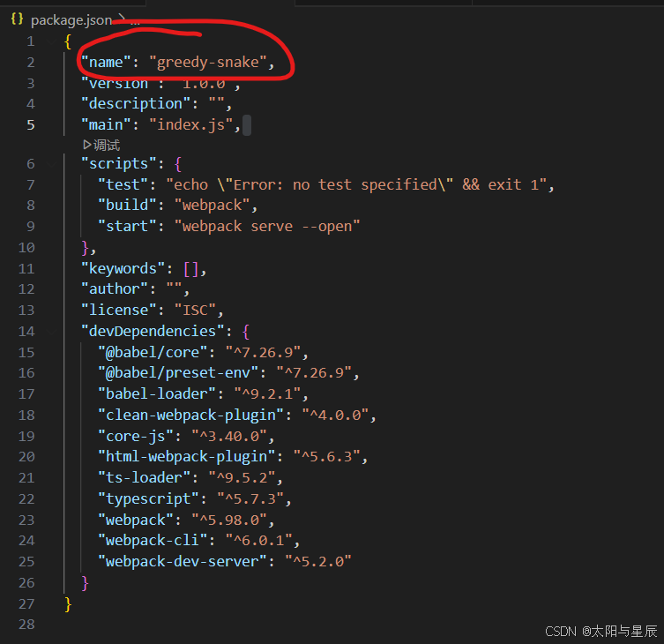Click line number 10 in the gutter
The width and height of the screenshot is (664, 644).
(x=26, y=247)
